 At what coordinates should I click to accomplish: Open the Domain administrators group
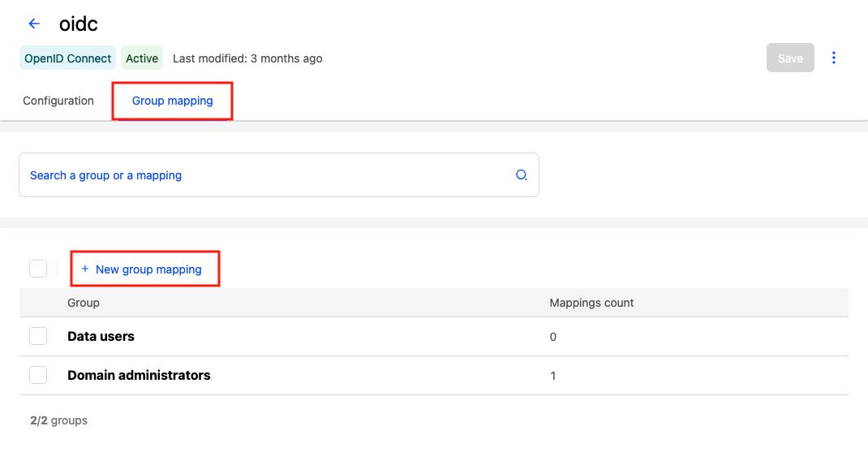[x=139, y=375]
